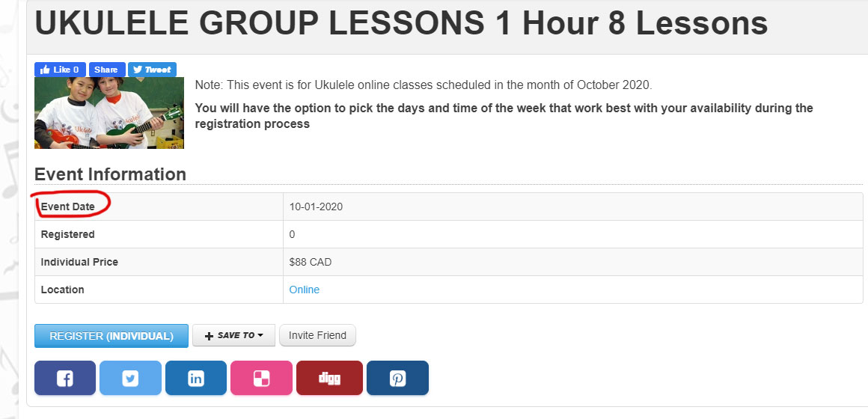Click the $88 CAD price value
Viewport: 868px width, 419px height.
point(310,262)
